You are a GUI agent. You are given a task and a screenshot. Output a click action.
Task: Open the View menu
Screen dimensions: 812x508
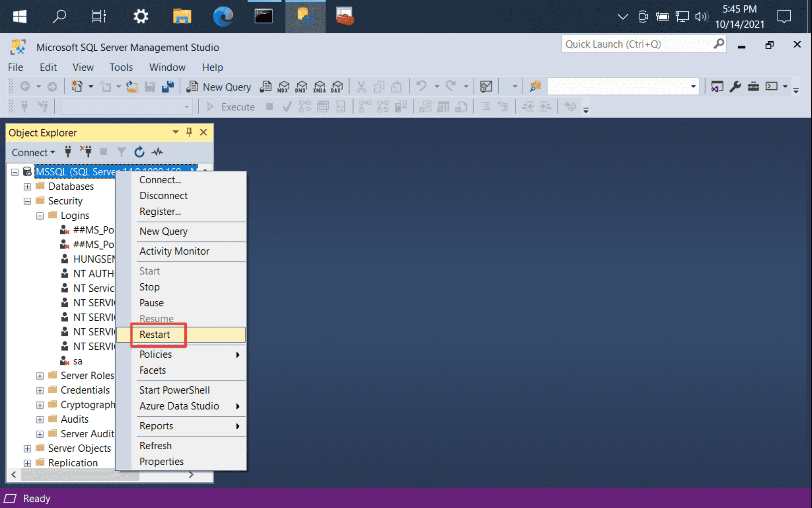[x=83, y=67]
